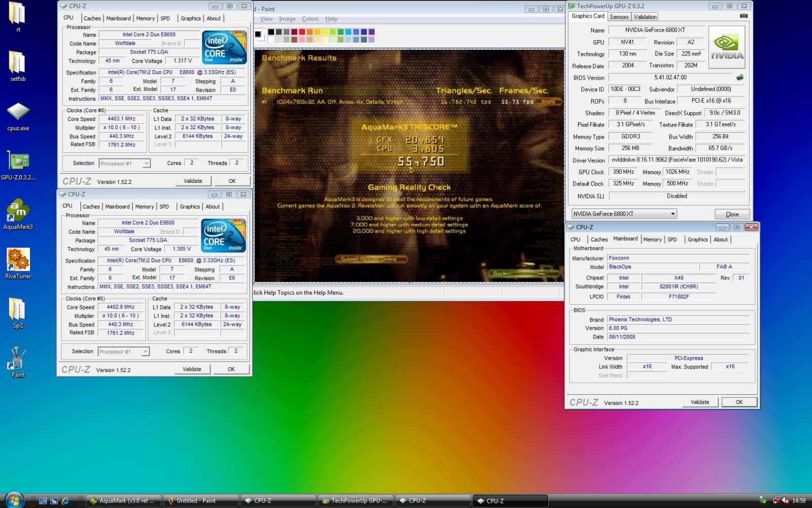Click the BIOS Version field 5.41.02.47.00 in GPU-Z
This screenshot has height=508, width=812.
670,77
